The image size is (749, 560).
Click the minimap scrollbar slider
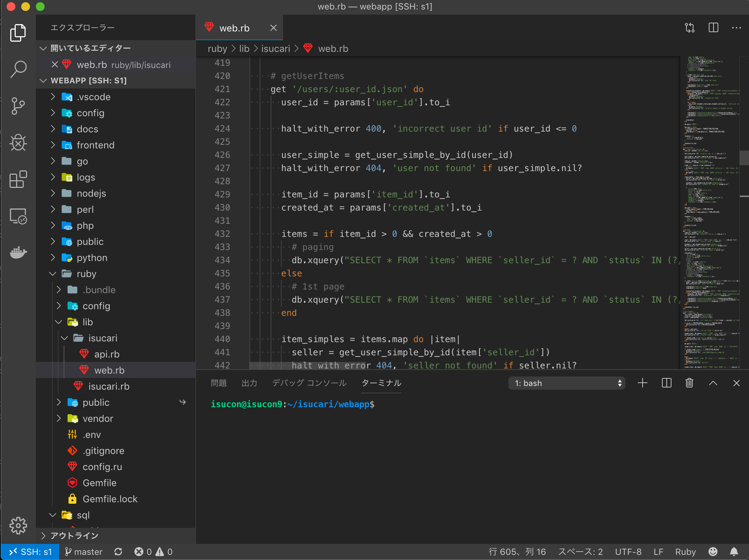[744, 158]
